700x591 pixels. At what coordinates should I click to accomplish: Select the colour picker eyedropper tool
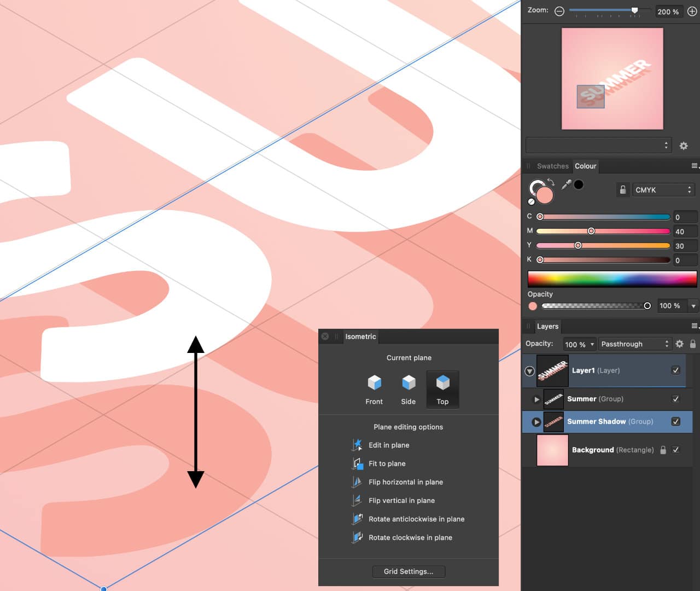(566, 184)
